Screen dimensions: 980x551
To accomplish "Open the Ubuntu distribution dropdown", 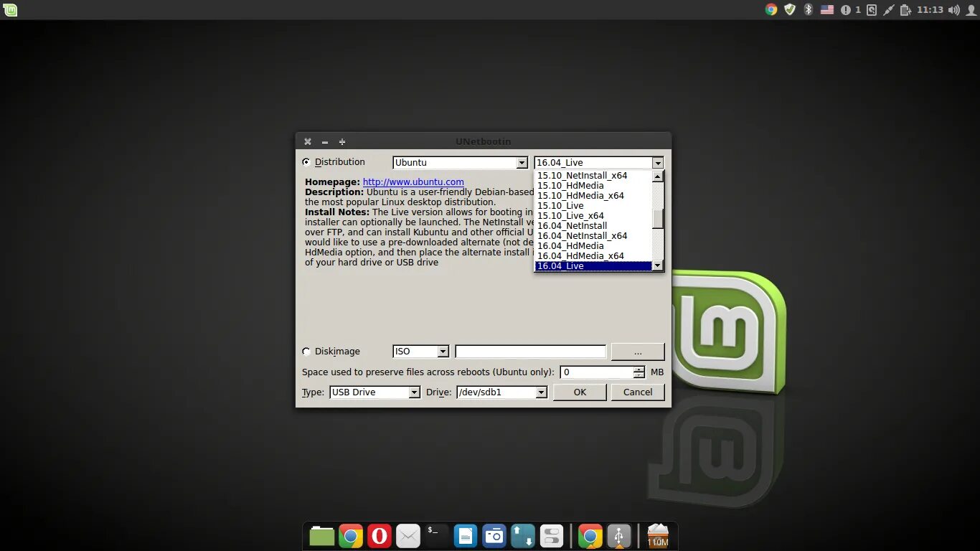I will (461, 163).
